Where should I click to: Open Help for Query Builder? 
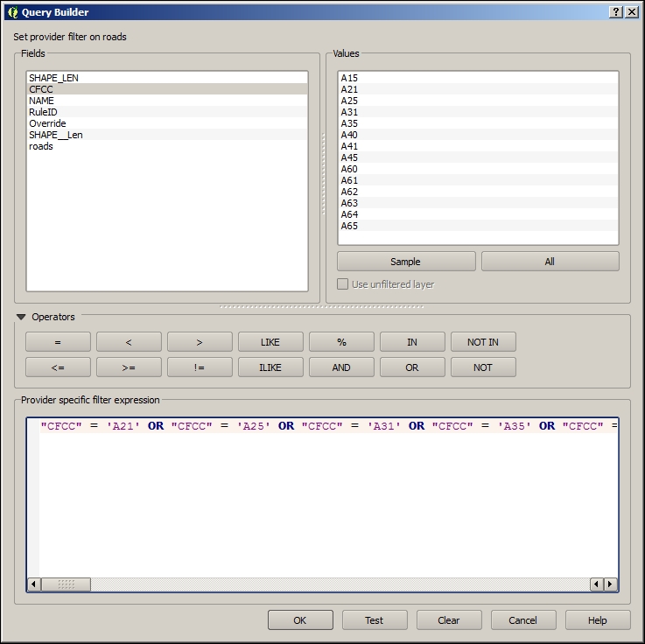click(x=598, y=620)
